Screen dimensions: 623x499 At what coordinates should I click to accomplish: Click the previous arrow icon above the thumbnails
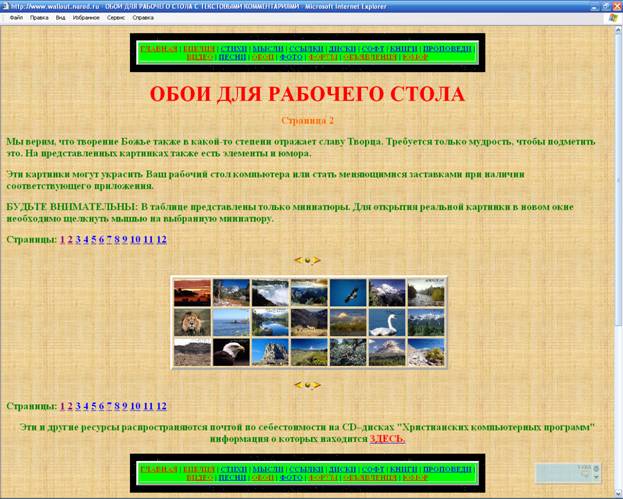point(298,260)
